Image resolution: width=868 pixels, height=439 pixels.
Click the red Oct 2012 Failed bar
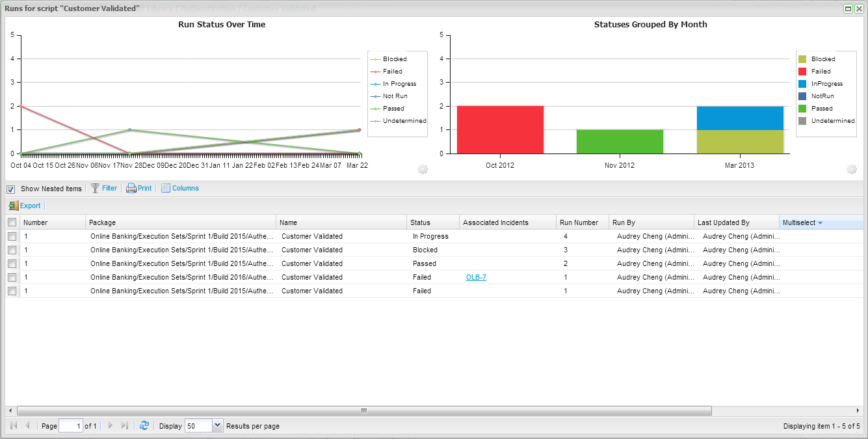pos(500,129)
